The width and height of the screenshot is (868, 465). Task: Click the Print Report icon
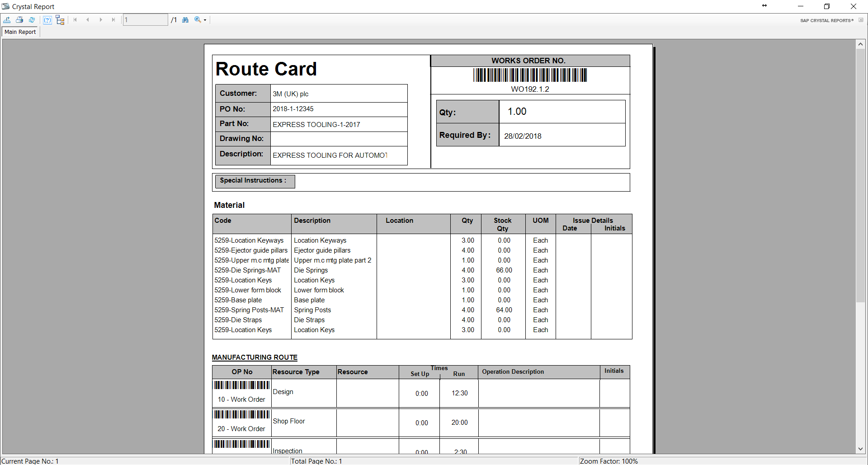(x=19, y=20)
